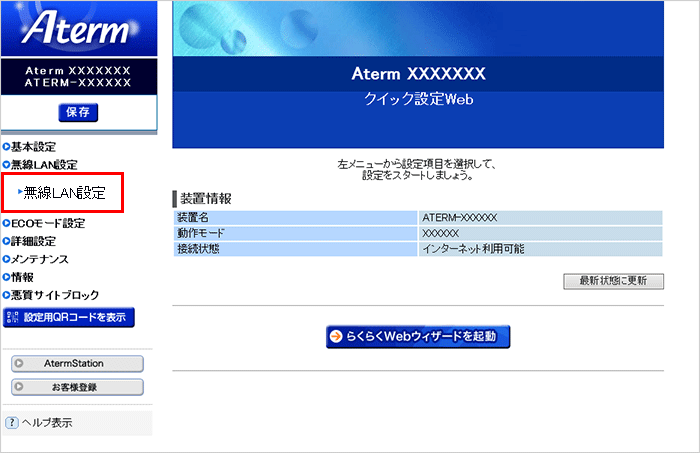Click the 設定用QRコードを表示 button text
The height and width of the screenshot is (453, 700).
(x=75, y=318)
